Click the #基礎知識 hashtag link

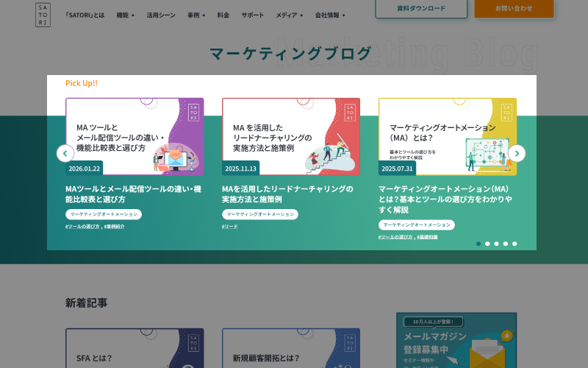[x=427, y=237]
